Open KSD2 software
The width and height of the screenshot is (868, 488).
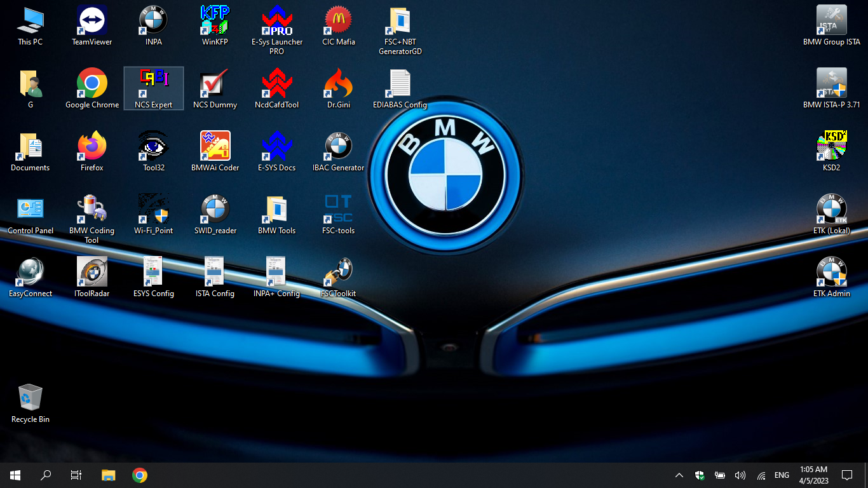click(831, 144)
